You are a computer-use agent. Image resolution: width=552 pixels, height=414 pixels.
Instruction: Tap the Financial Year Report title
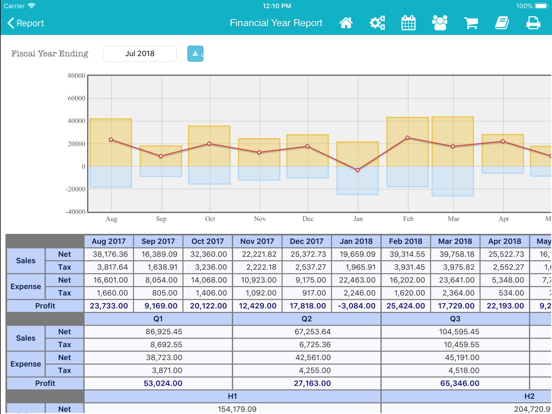click(276, 23)
